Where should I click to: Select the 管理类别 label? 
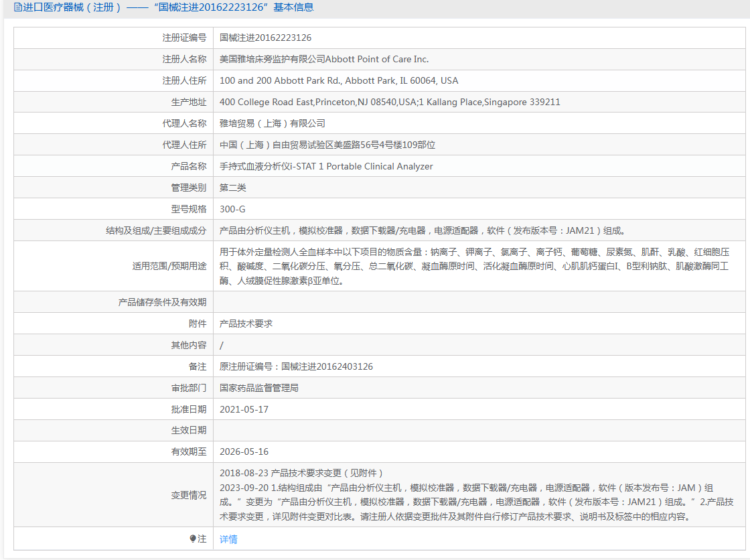189,188
